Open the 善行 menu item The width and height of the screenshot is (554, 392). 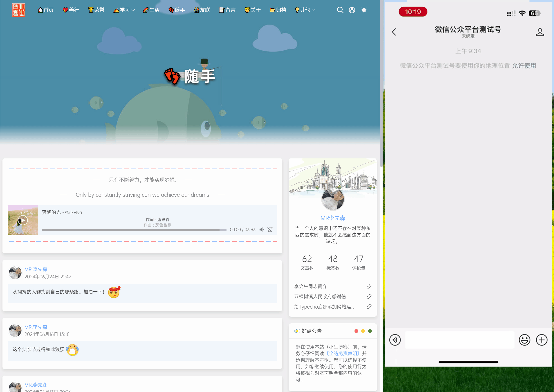coord(71,10)
